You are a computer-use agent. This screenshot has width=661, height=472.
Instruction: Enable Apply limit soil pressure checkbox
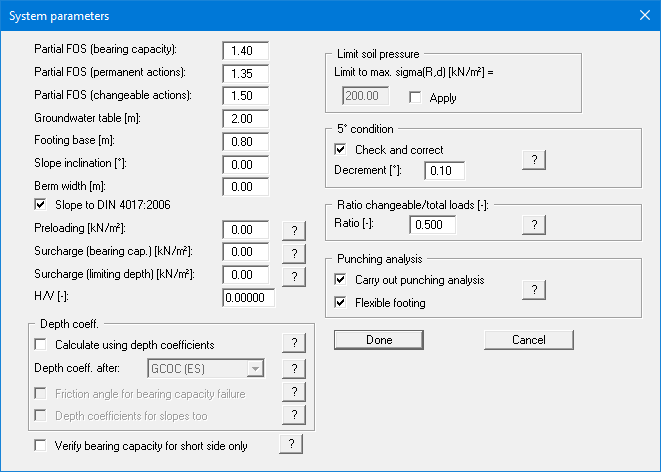tap(416, 98)
